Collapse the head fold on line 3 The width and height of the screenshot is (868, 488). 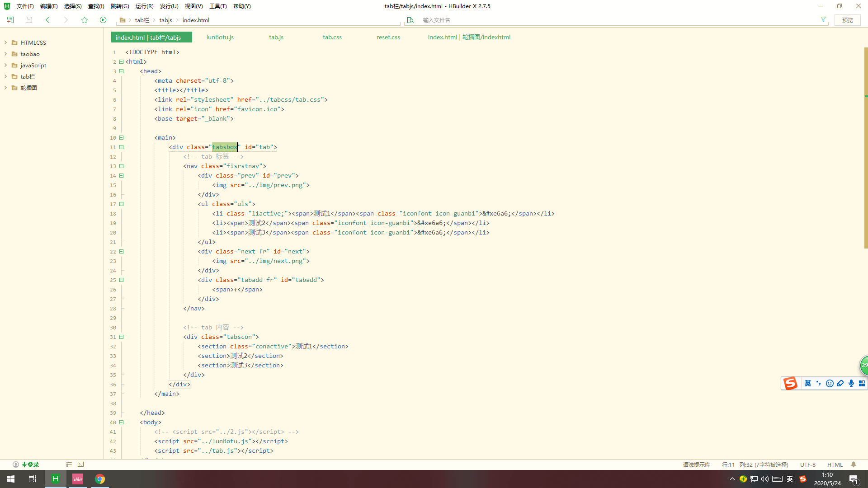pyautogui.click(x=121, y=71)
